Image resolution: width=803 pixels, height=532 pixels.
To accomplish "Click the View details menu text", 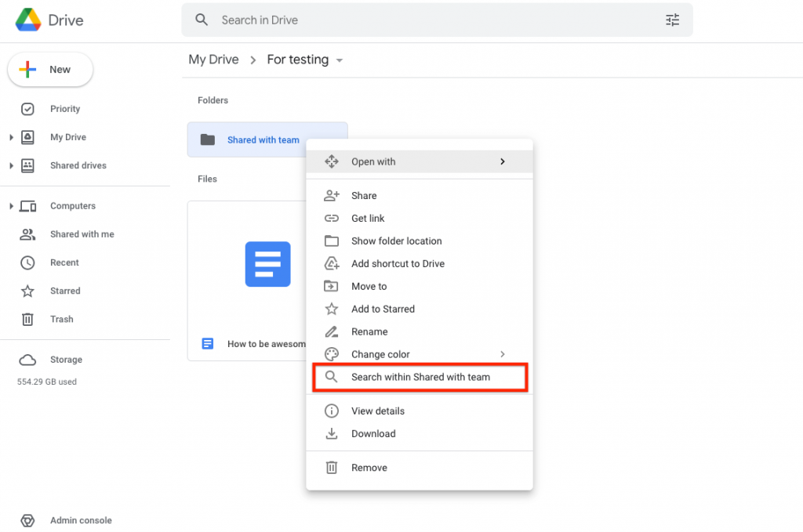I will click(378, 411).
